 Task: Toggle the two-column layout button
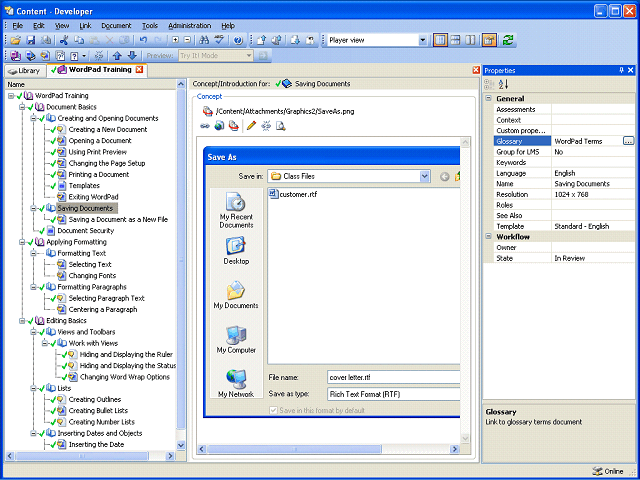[x=470, y=40]
